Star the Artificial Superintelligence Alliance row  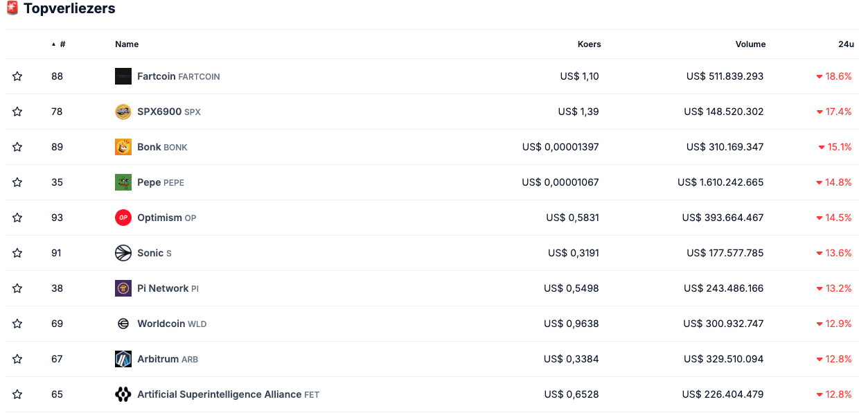click(17, 394)
